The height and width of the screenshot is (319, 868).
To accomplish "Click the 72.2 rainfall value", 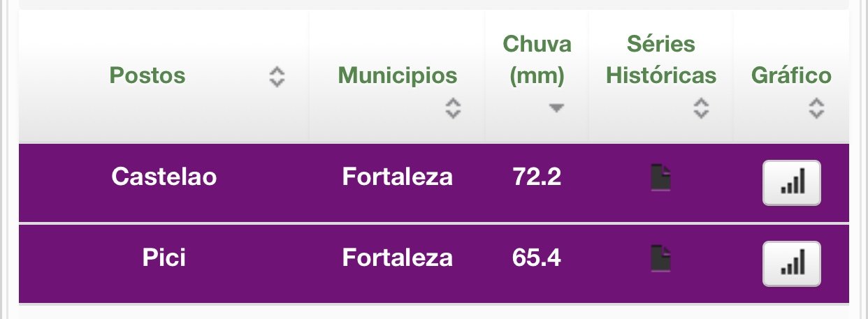I will (x=537, y=177).
